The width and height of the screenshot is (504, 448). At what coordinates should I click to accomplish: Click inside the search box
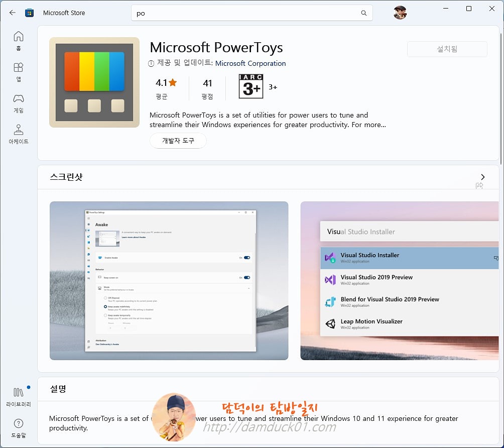226,13
